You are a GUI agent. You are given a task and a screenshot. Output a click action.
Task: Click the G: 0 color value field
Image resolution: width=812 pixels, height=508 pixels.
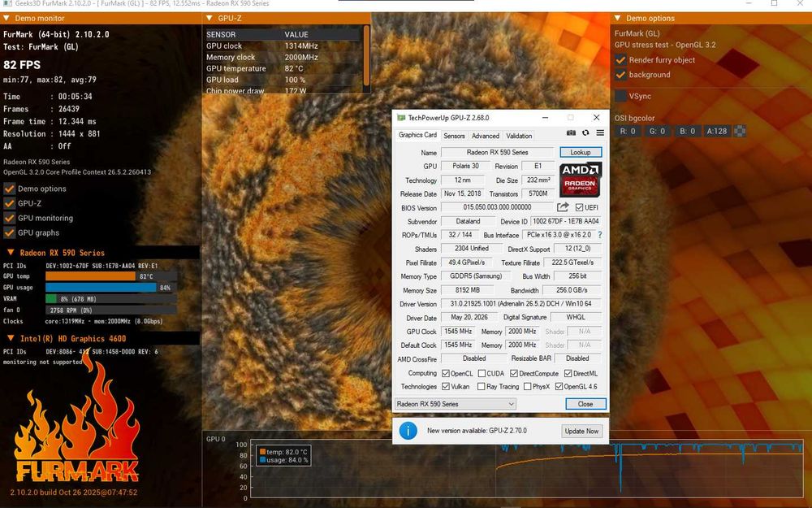click(657, 131)
